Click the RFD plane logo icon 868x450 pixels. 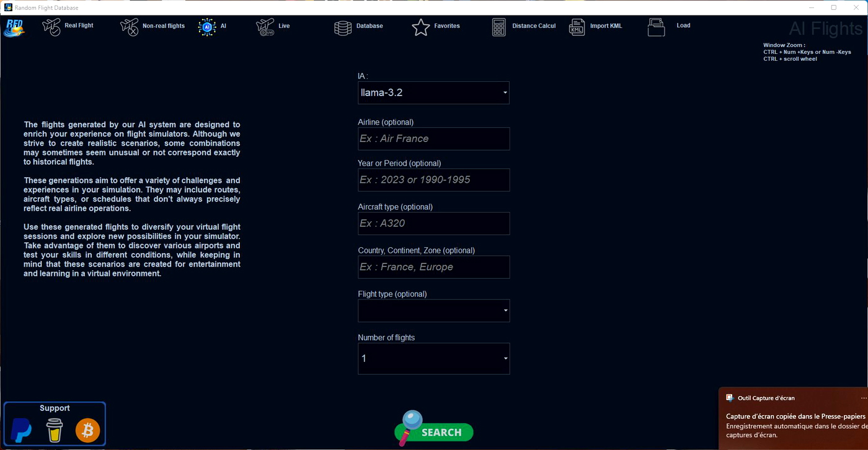14,28
